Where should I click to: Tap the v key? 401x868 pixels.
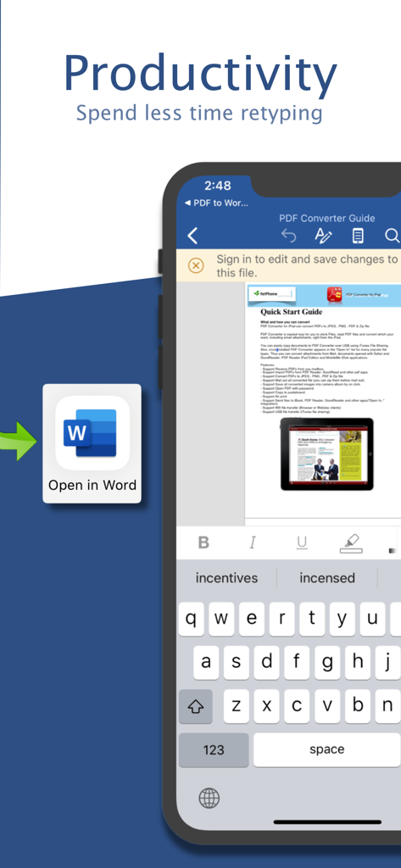pos(326,706)
